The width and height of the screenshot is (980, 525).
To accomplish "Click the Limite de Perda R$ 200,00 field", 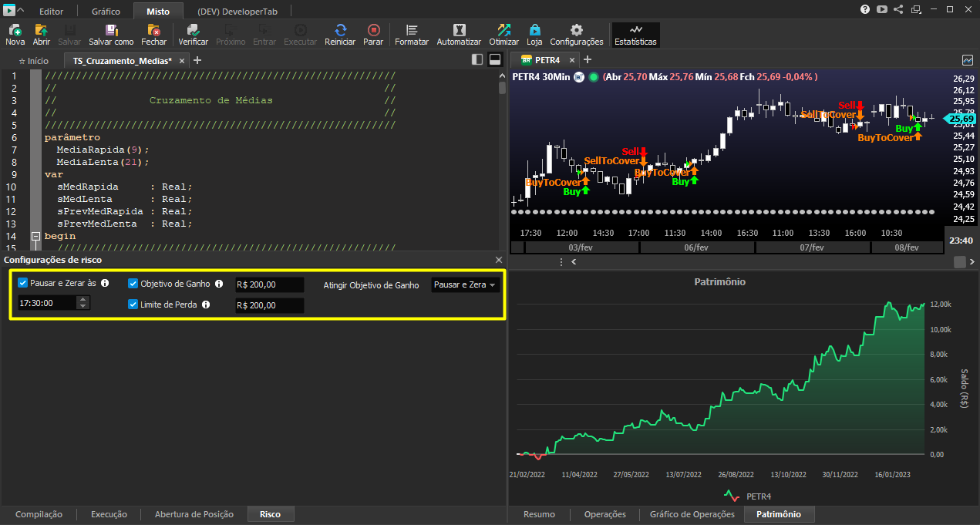I will (270, 305).
